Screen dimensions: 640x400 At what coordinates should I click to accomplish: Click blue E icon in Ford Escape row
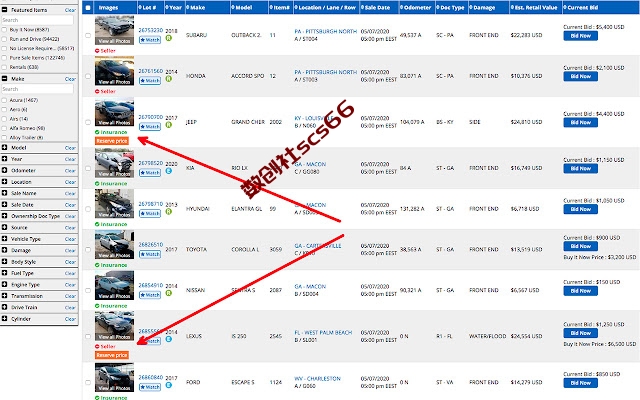[x=169, y=385]
